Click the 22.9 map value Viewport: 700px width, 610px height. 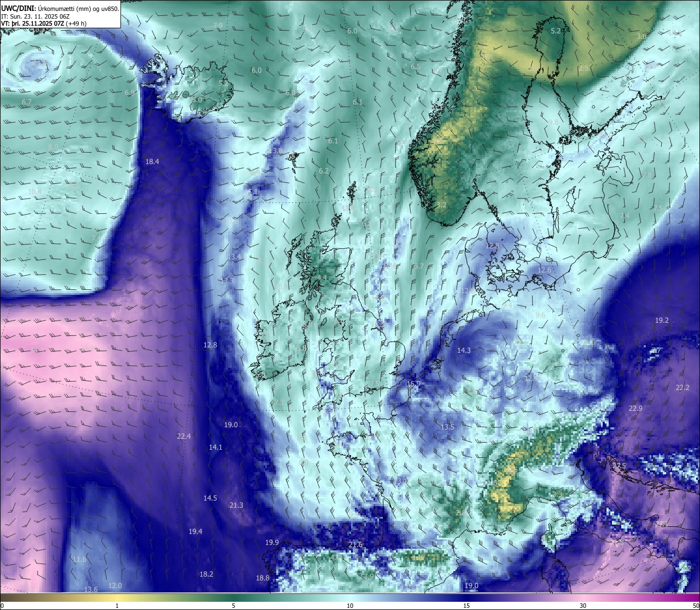pyautogui.click(x=635, y=408)
